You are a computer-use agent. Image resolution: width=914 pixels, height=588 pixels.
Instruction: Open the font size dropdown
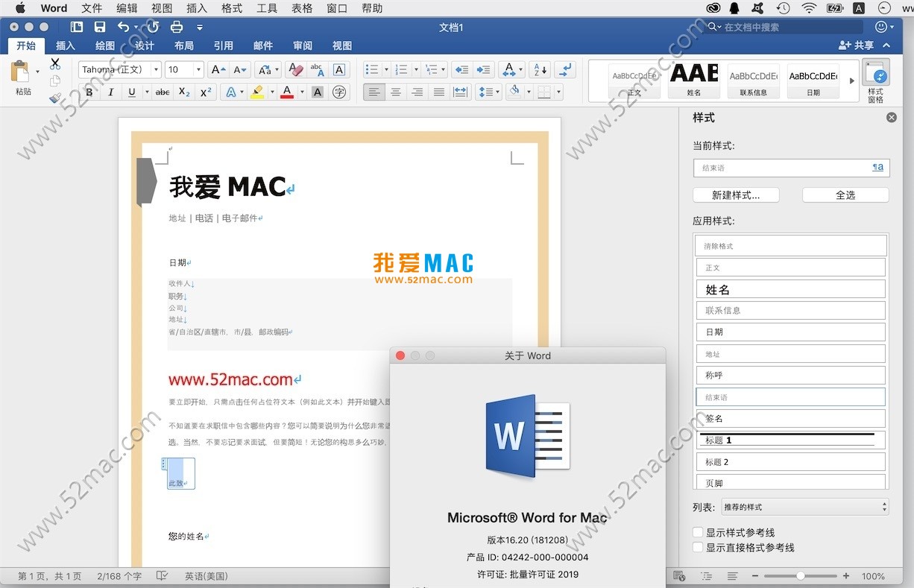coord(198,69)
